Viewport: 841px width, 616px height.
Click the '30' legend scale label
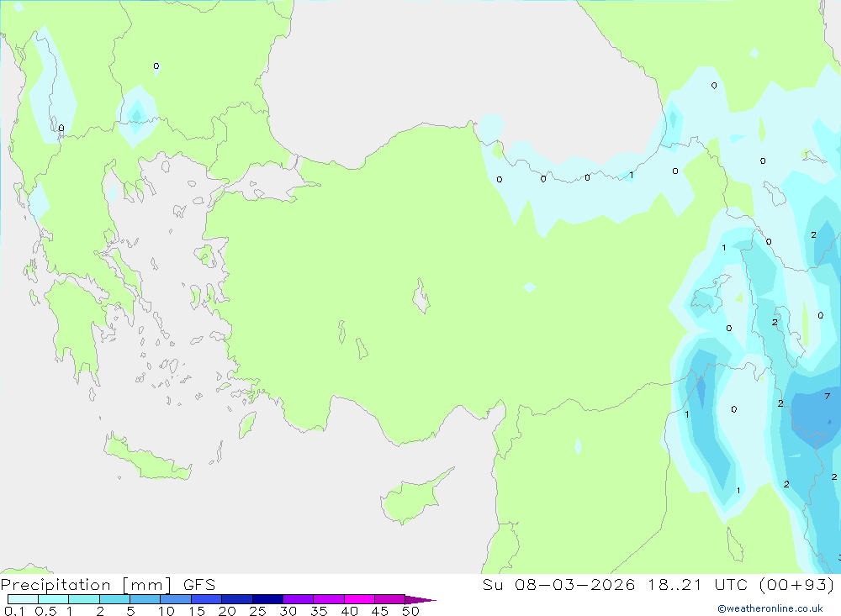288,611
